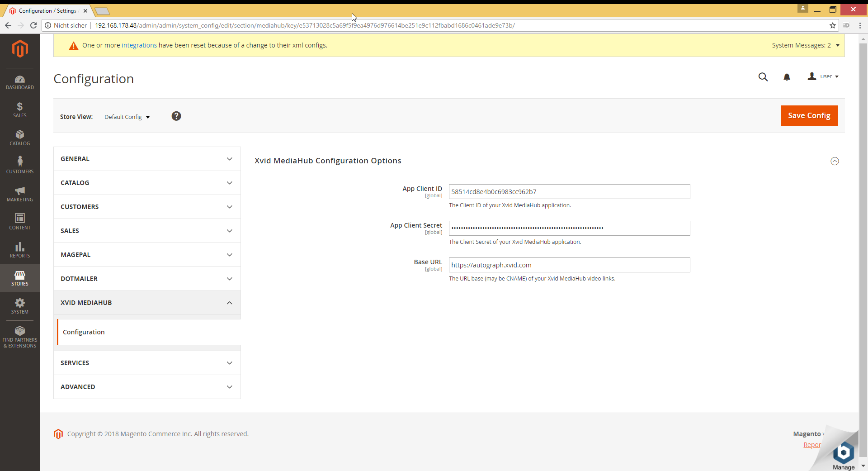Expand the SERVICES config section
Image resolution: width=868 pixels, height=471 pixels.
(x=147, y=363)
